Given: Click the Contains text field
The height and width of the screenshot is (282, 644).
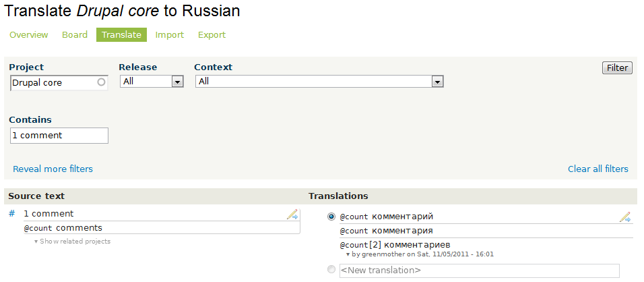Looking at the screenshot, I should pos(59,136).
